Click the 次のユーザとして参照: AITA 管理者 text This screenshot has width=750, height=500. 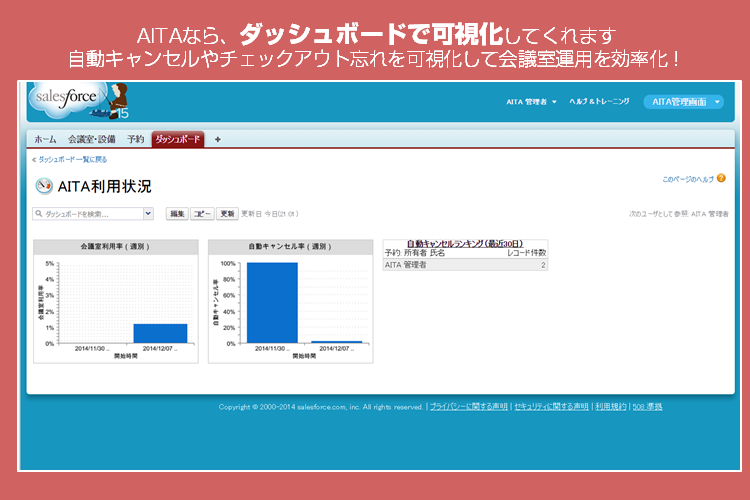[x=679, y=214]
